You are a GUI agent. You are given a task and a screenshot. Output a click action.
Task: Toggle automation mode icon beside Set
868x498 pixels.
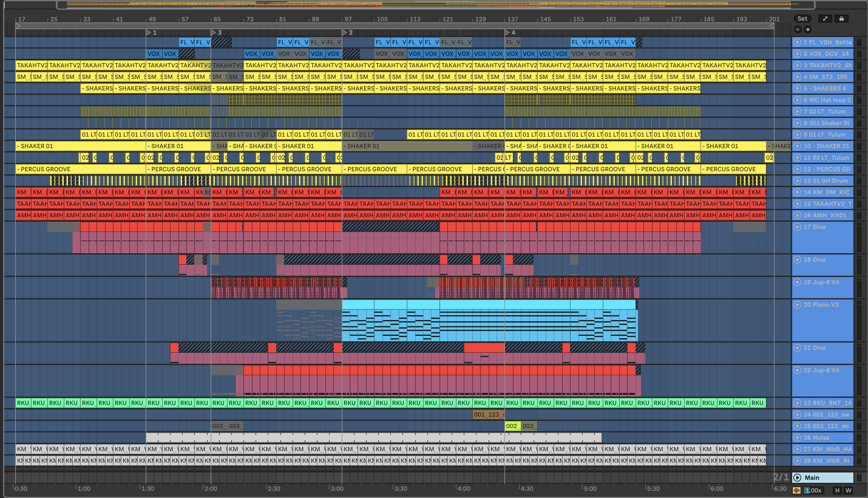[x=825, y=19]
